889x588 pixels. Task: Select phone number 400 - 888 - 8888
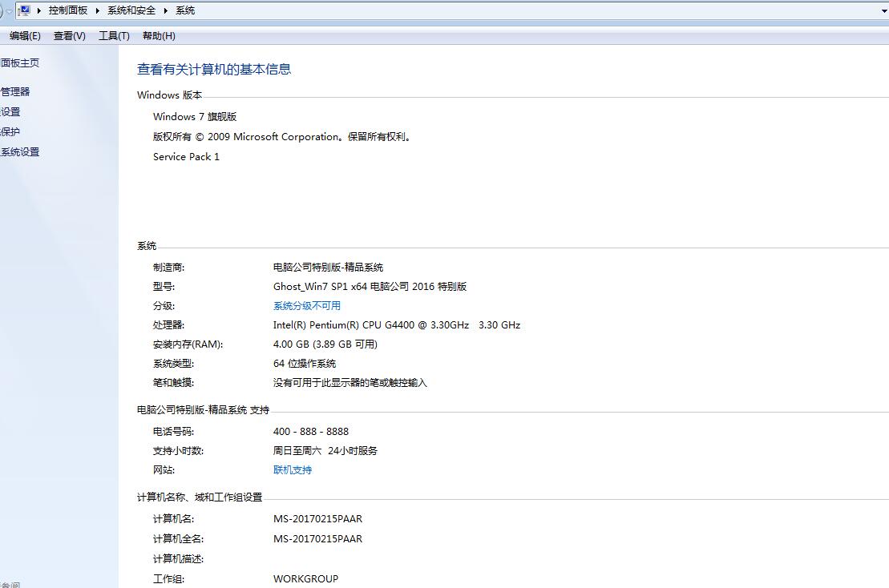[311, 432]
